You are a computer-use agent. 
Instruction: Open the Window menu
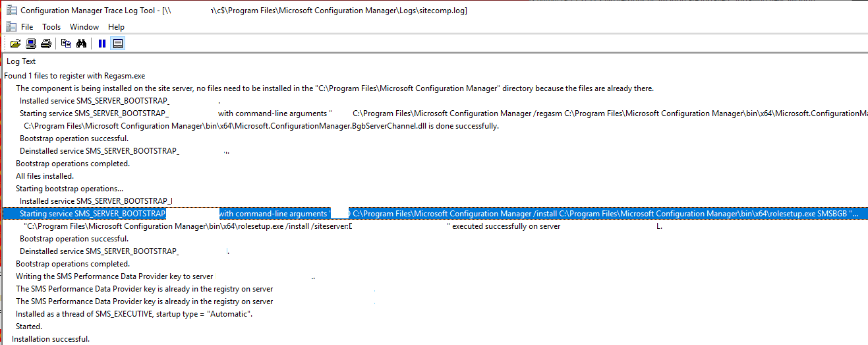pos(84,27)
